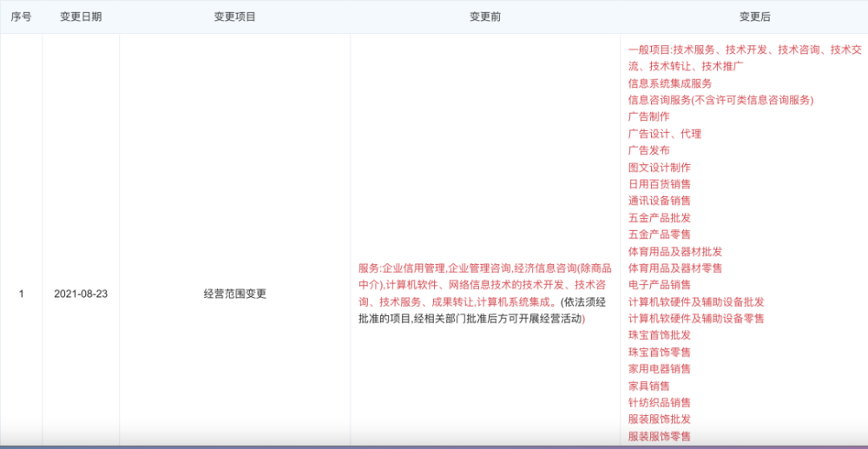Click the 变更日期 column header

tap(81, 17)
